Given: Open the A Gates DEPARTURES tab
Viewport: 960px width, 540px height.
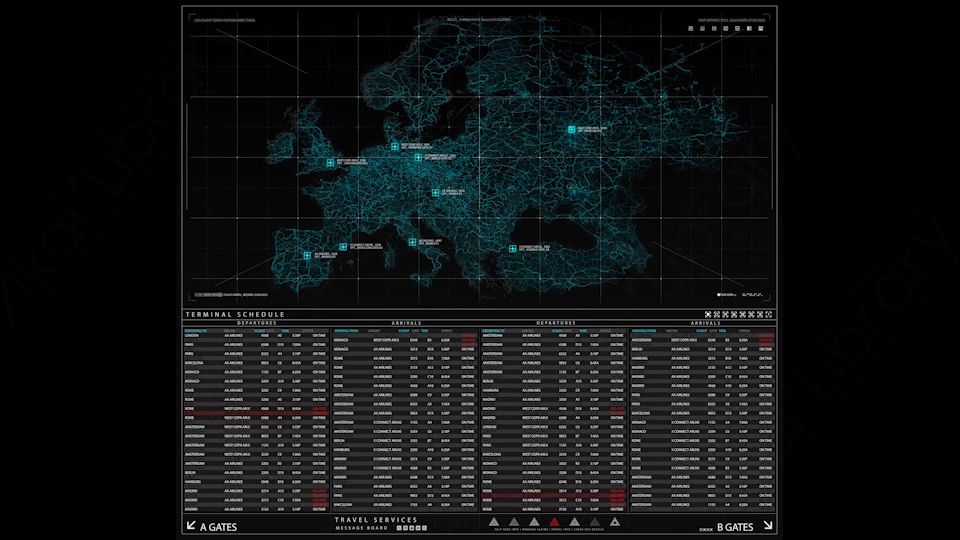Looking at the screenshot, I should click(x=257, y=323).
